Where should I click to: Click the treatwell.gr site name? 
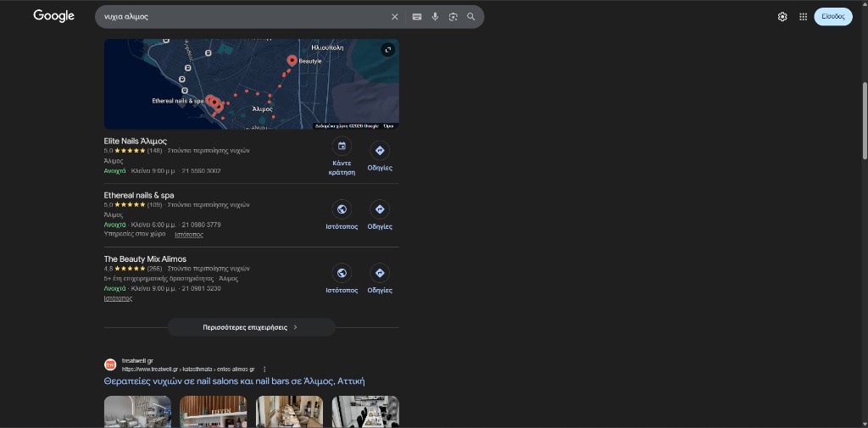(137, 361)
